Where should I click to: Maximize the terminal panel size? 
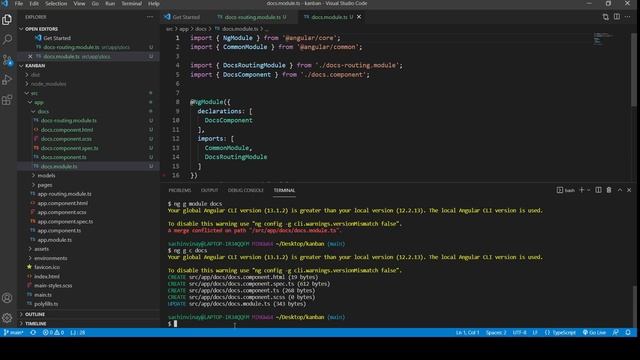coord(620,190)
